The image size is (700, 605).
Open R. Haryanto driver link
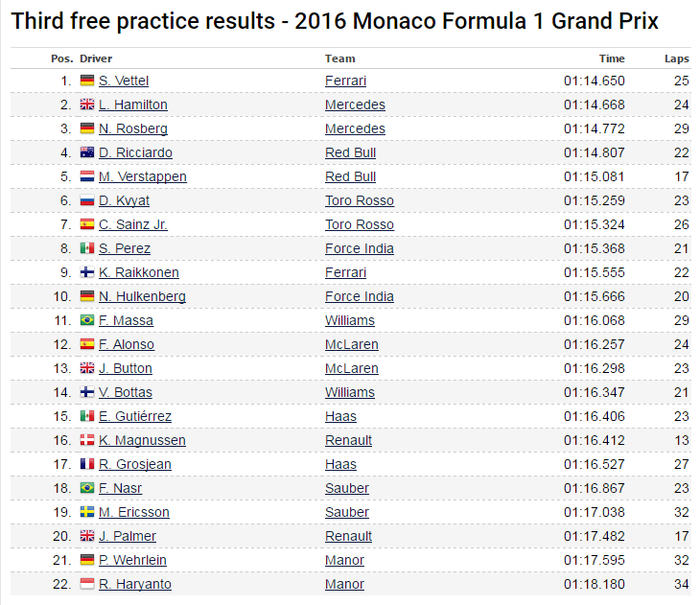135,584
